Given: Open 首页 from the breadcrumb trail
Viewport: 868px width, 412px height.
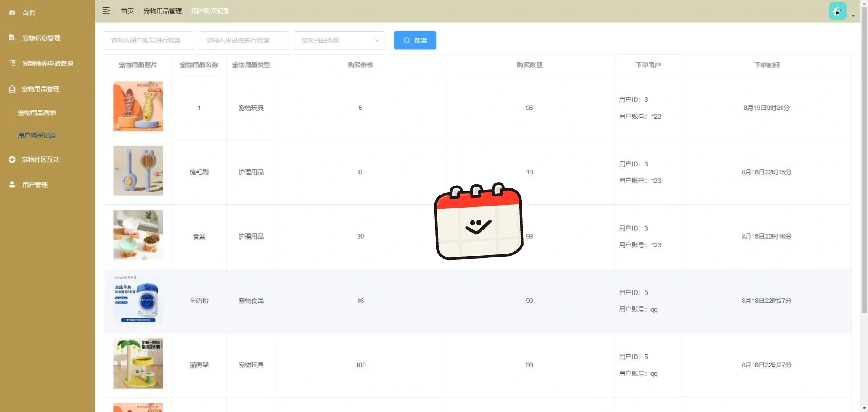Looking at the screenshot, I should tap(127, 11).
